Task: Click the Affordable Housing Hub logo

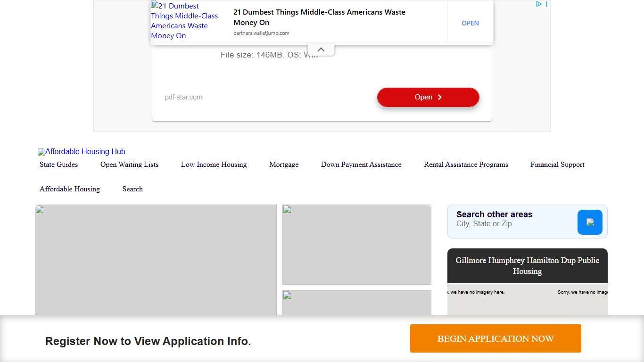Action: pyautogui.click(x=82, y=152)
